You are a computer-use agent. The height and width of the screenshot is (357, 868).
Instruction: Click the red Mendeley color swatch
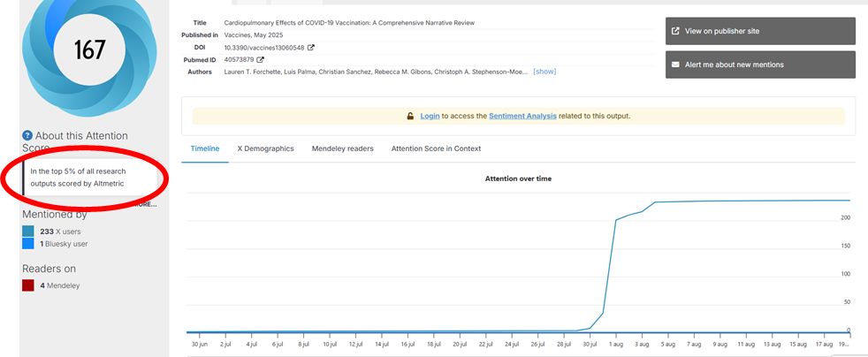coord(28,285)
